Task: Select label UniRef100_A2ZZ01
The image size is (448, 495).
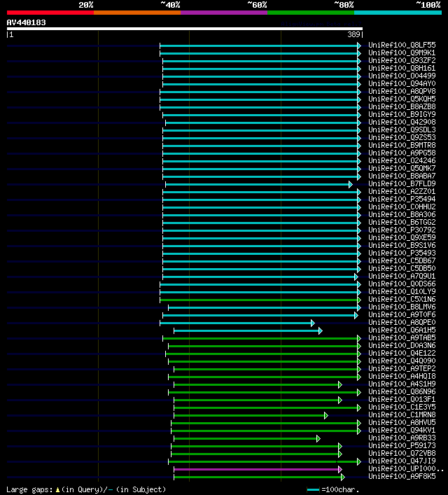Action: [402, 191]
